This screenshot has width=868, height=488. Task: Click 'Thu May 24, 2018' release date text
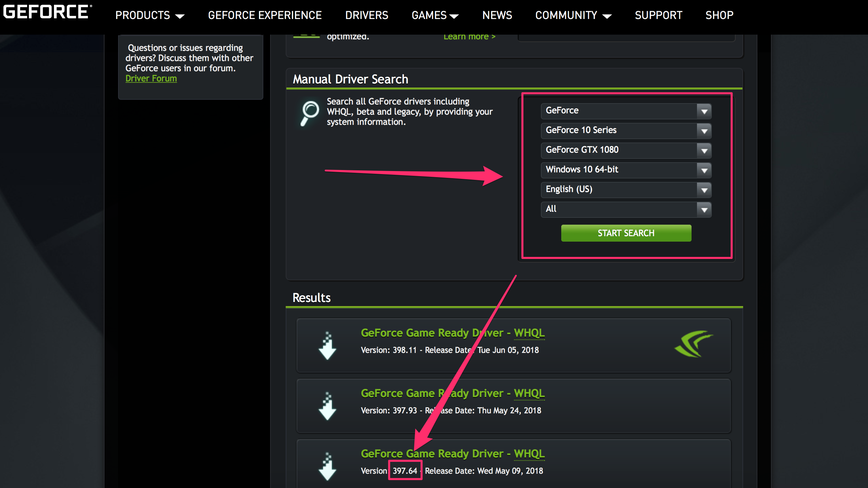pyautogui.click(x=509, y=410)
